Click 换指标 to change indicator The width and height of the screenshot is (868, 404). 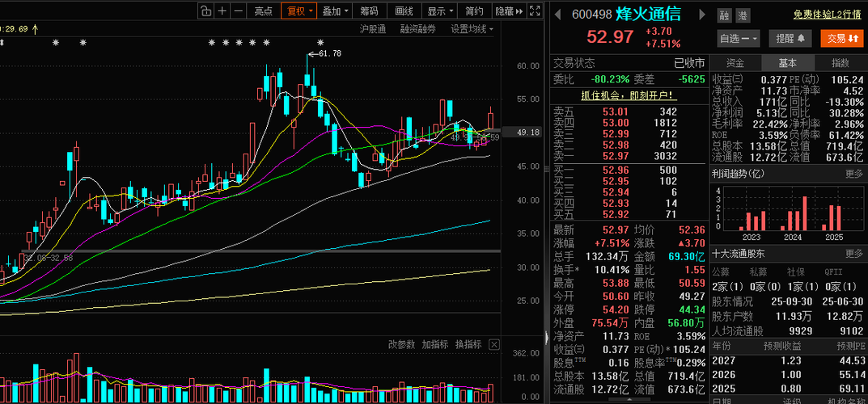coord(468,344)
